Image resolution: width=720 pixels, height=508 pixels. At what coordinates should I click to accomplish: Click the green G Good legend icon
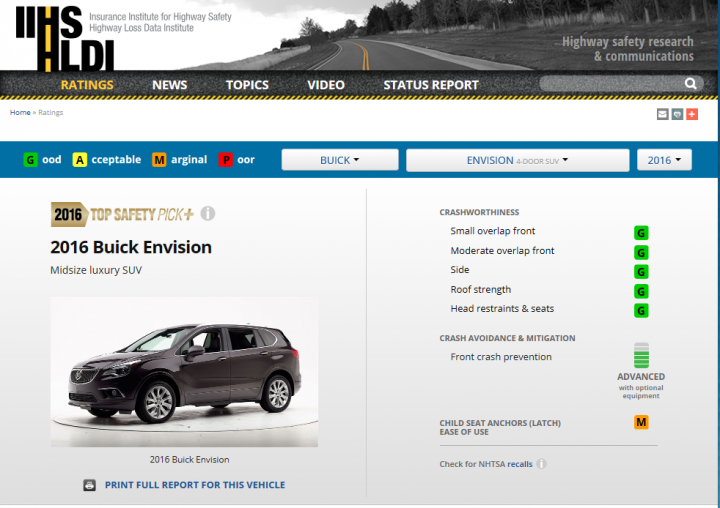(30, 160)
